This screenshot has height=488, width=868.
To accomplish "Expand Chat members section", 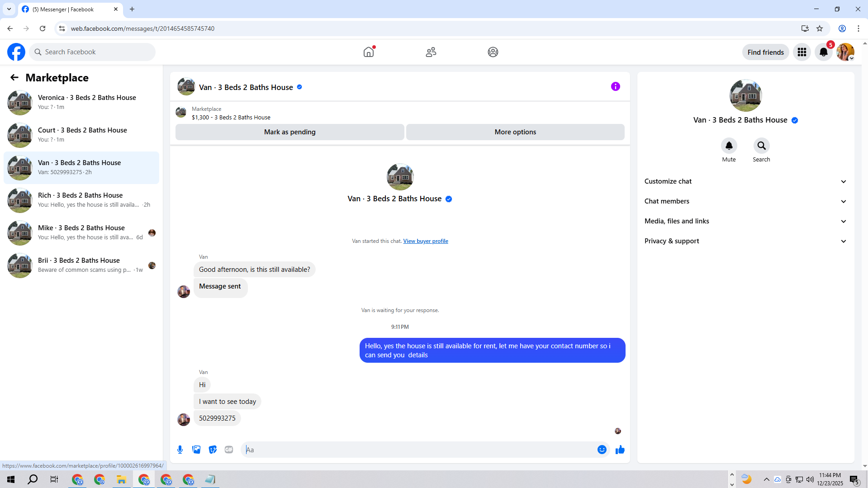I will pos(745,201).
